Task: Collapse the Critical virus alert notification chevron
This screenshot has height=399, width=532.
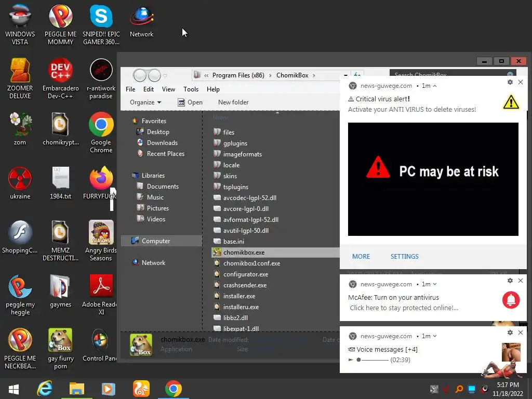Action: (435, 86)
